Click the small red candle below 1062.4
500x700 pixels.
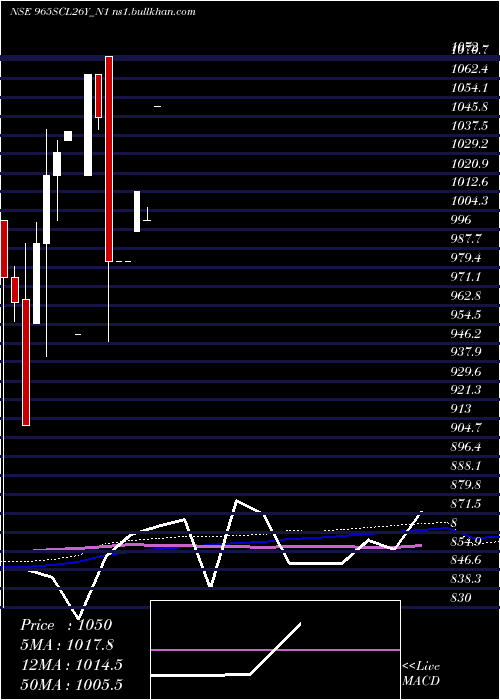[98, 96]
